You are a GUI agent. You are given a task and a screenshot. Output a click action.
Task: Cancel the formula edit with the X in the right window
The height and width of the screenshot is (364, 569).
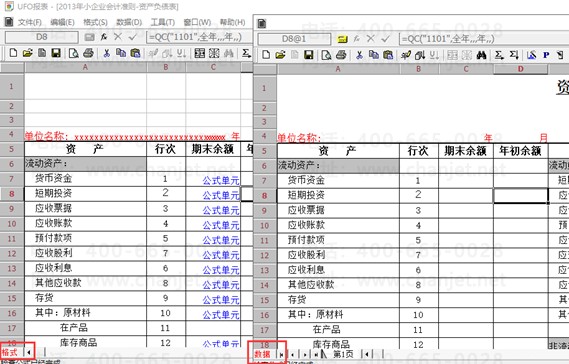pos(371,38)
